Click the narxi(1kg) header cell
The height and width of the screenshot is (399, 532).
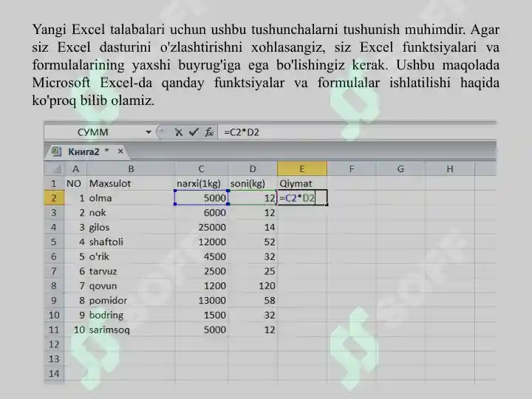pos(202,183)
